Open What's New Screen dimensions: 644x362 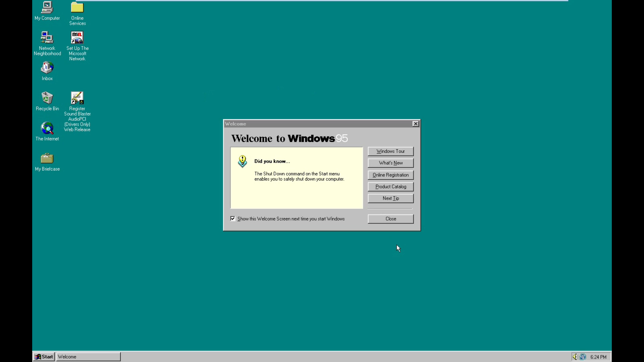390,163
